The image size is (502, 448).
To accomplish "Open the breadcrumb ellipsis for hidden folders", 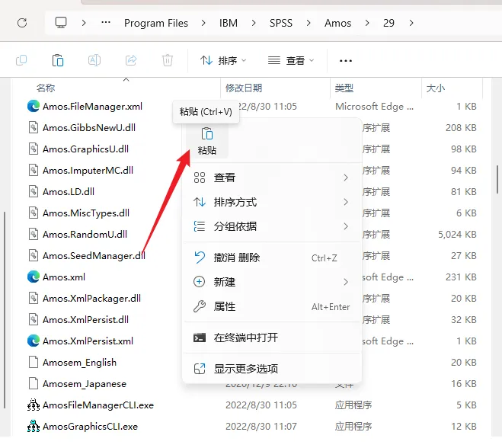I will (106, 23).
